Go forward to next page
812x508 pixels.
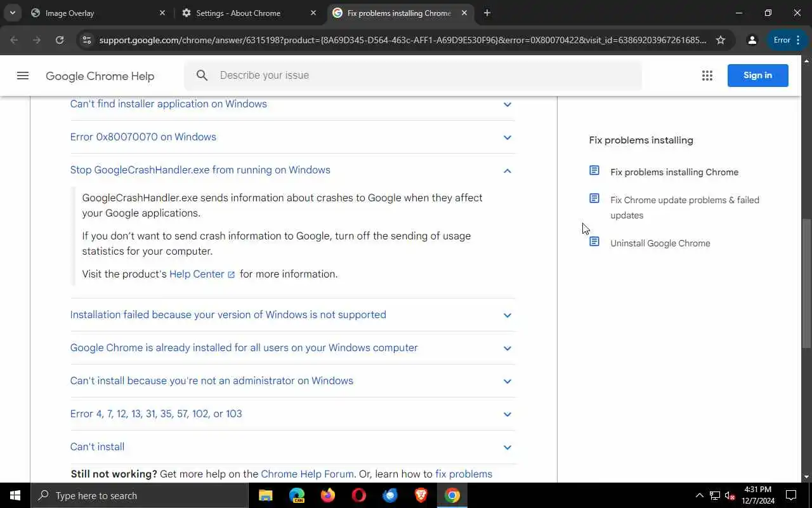pos(37,40)
